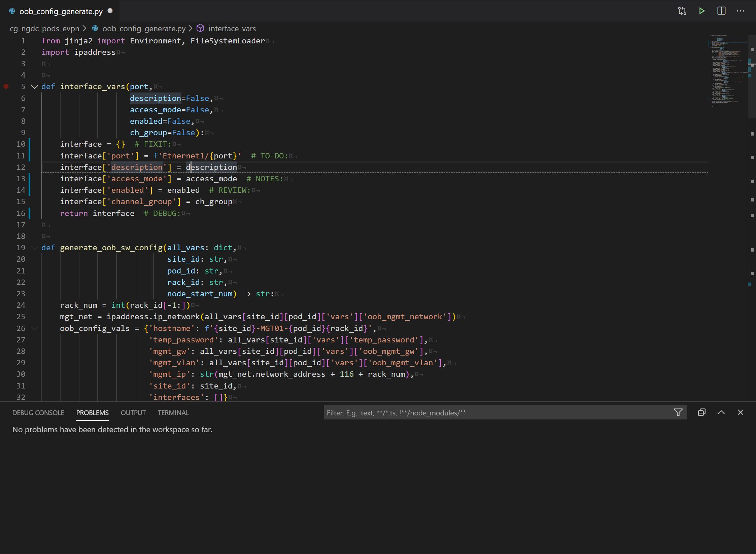Open the editor More Actions ellipsis menu
This screenshot has height=554, width=756.
pyautogui.click(x=741, y=11)
